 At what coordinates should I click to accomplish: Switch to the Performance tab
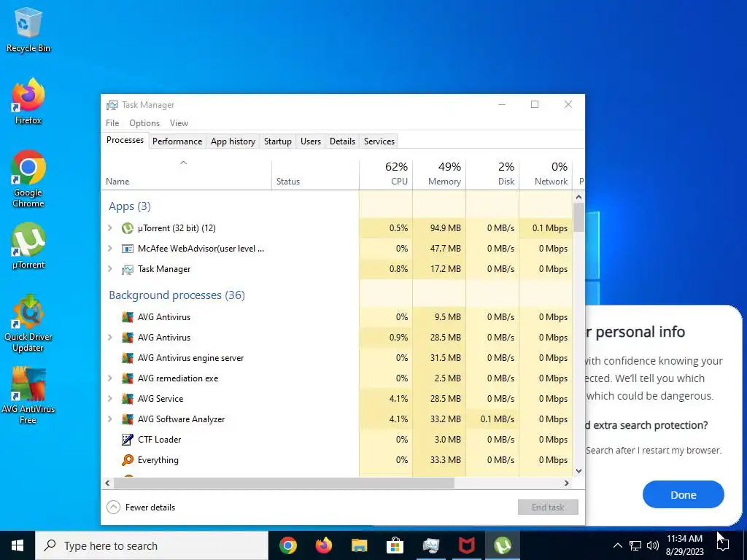pos(177,141)
